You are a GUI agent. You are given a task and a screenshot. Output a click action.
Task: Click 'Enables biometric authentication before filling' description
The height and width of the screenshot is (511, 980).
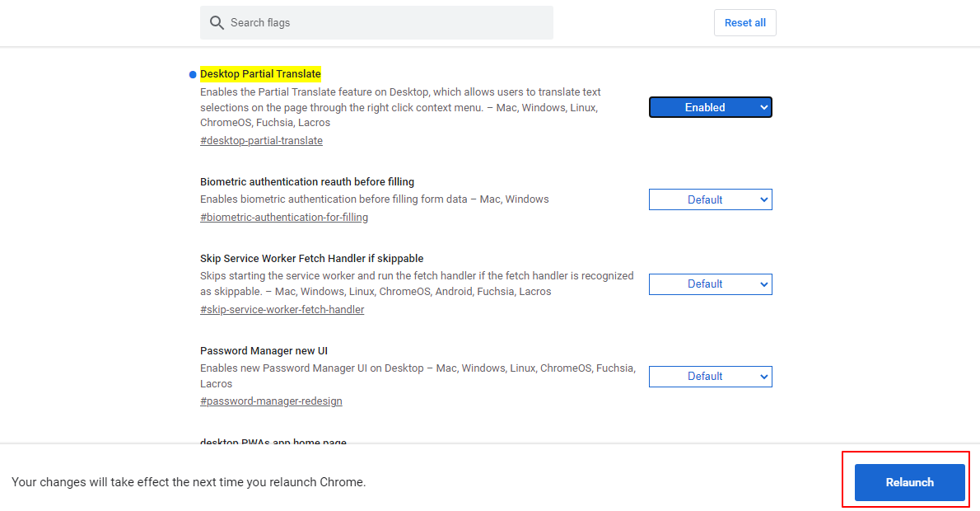tap(375, 199)
